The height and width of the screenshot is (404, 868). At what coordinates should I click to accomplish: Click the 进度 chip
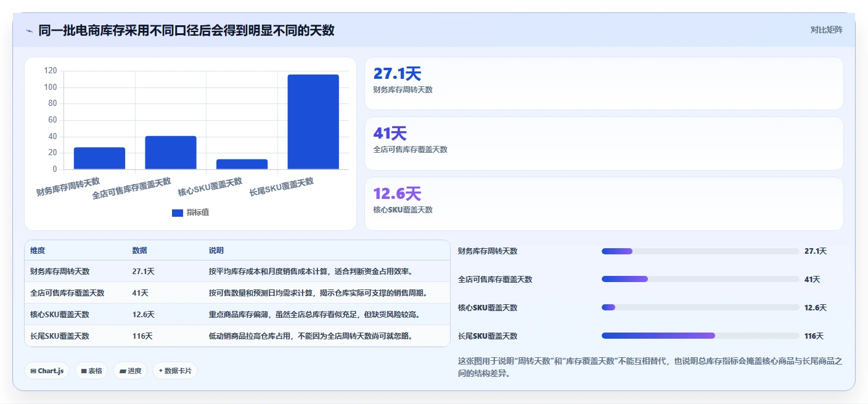[x=130, y=371]
